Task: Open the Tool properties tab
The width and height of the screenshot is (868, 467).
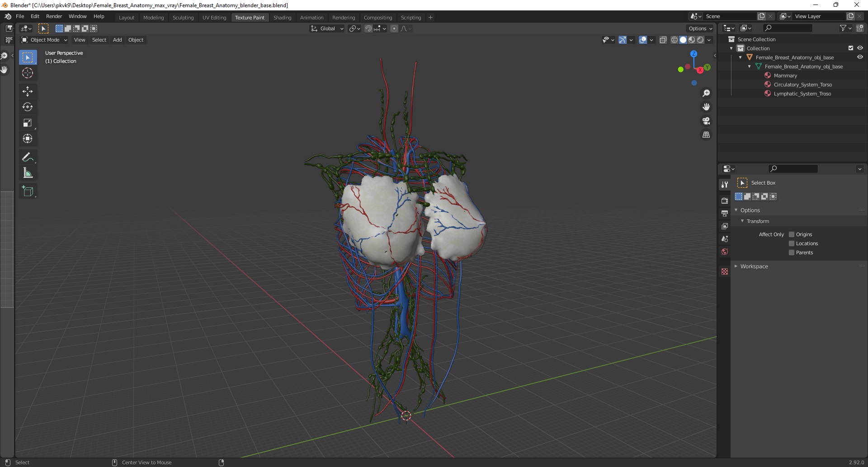Action: pyautogui.click(x=725, y=184)
